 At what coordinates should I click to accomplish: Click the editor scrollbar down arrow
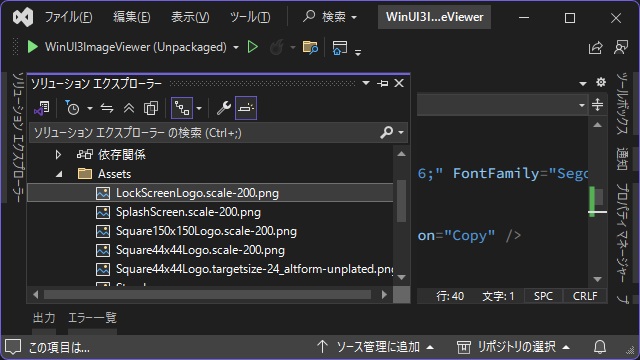598,280
